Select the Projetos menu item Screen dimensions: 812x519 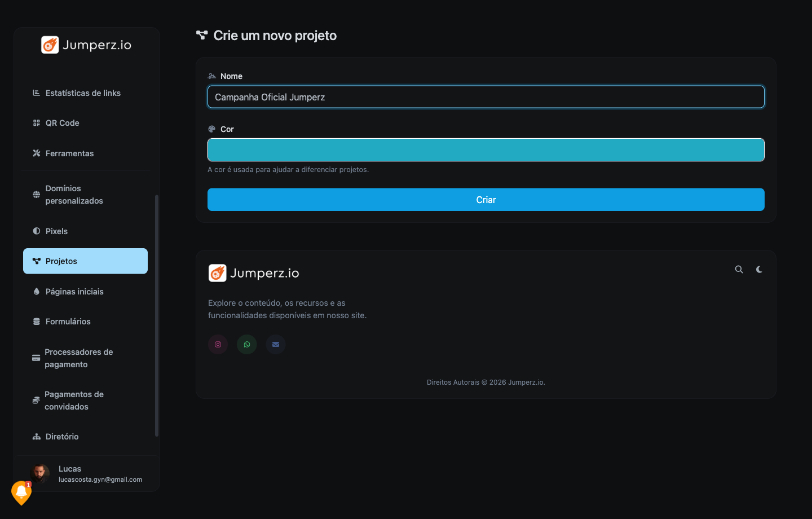click(x=85, y=261)
